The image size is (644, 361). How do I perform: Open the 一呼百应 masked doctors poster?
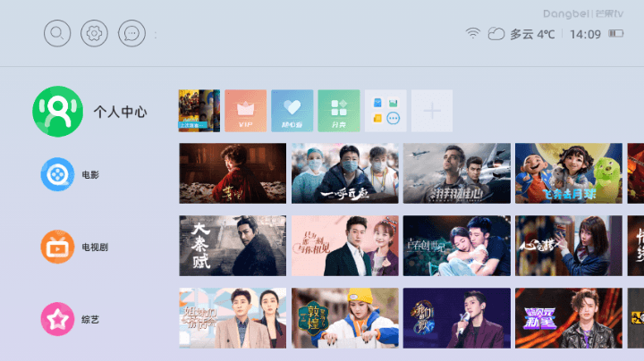tap(345, 173)
